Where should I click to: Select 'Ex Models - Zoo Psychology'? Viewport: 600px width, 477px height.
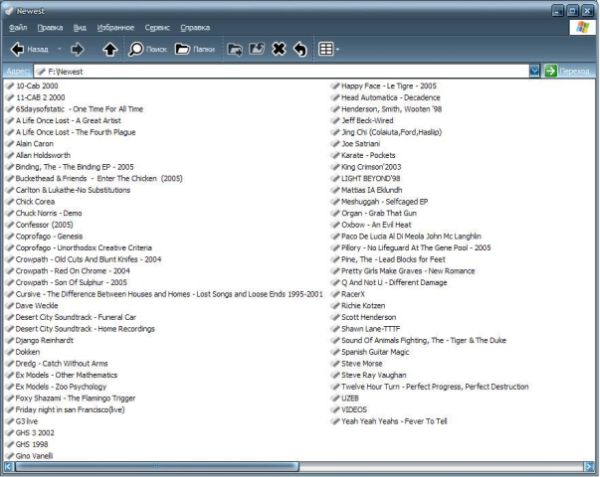pos(61,386)
